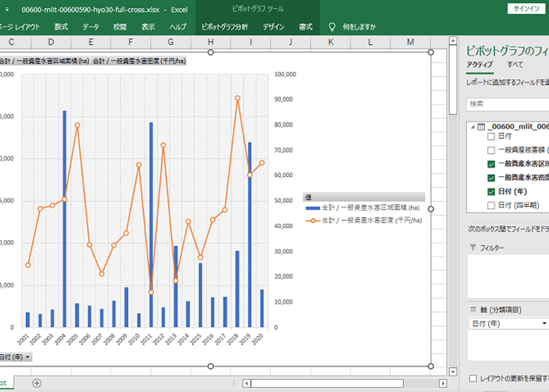
Task: Click the 90,000 secondary axis label
Action: [283, 99]
